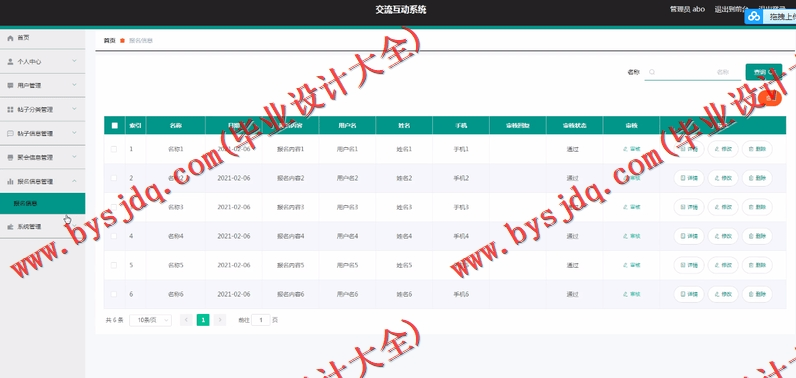Click 修改 for row 名称4
The width and height of the screenshot is (796, 378).
click(723, 236)
